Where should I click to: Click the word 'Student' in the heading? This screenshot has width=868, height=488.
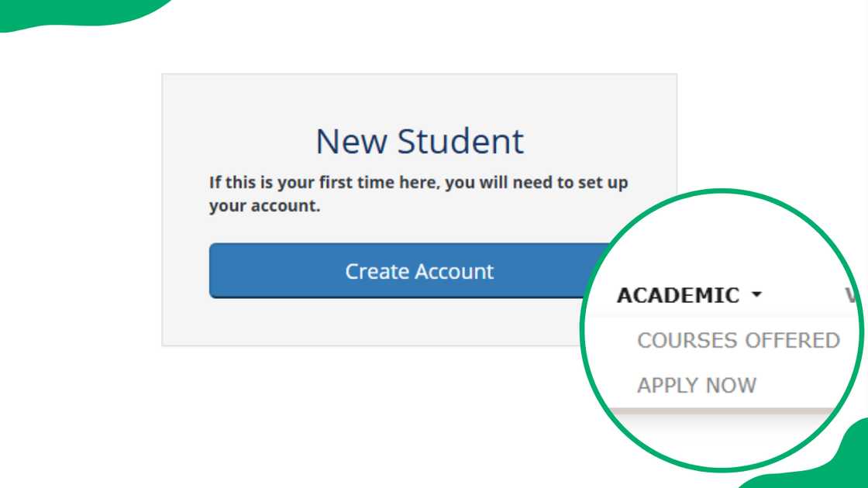point(460,141)
